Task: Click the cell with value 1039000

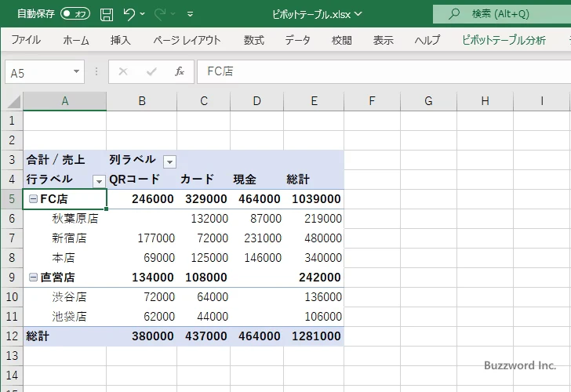Action: click(314, 199)
